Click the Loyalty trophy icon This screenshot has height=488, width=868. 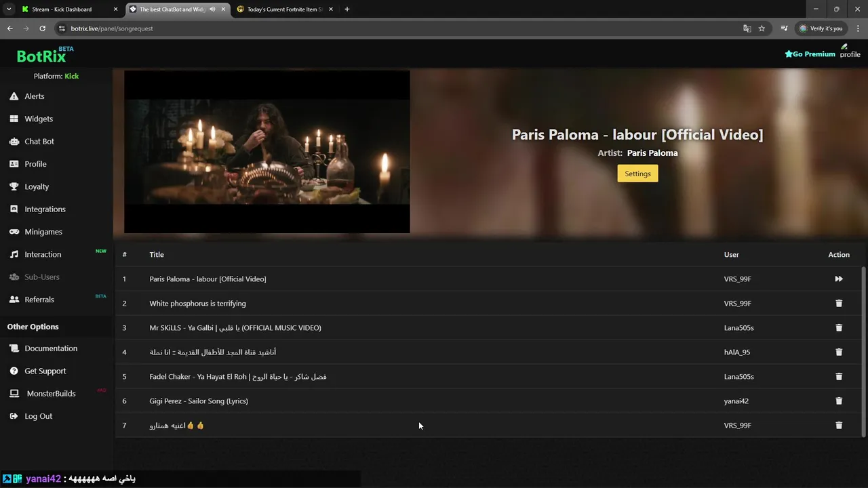pyautogui.click(x=14, y=186)
